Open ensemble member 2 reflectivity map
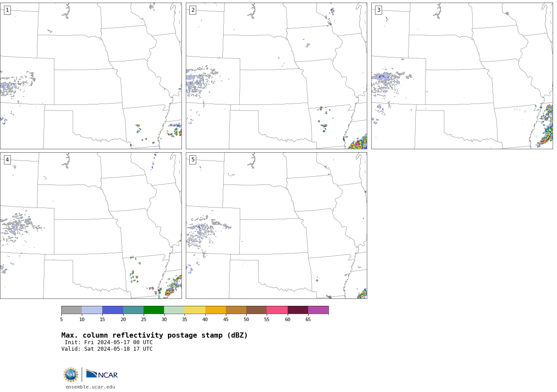Screen dimensions: 557x392 pyautogui.click(x=276, y=76)
